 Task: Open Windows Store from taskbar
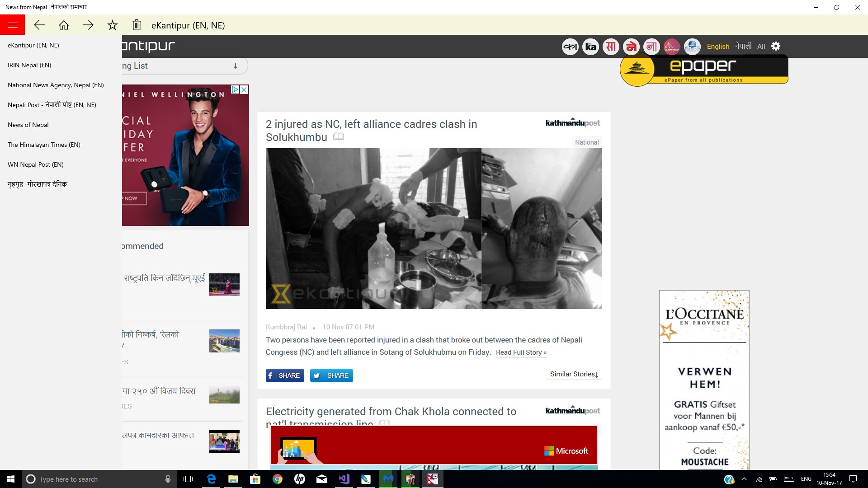[x=255, y=479]
